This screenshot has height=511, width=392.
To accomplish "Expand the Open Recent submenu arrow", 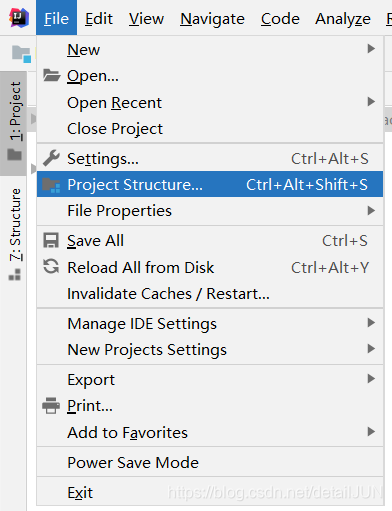I will (371, 102).
